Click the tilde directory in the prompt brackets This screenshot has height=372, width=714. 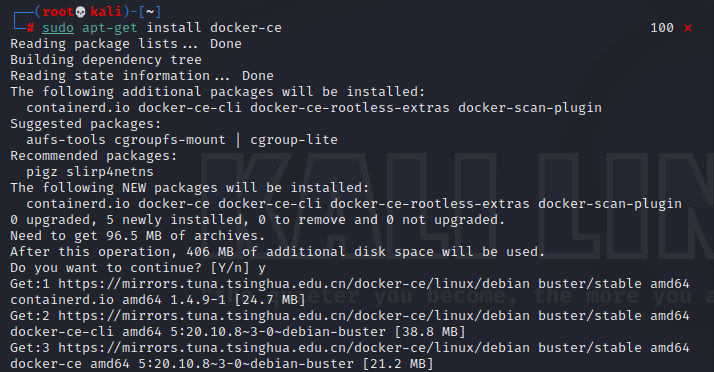point(150,11)
